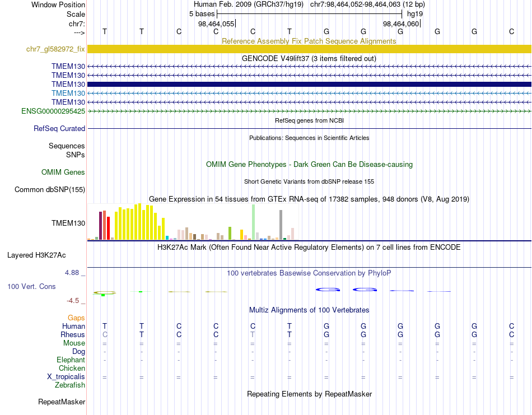532x415 pixels.
Task: Click the 98,464,055 position marker
Action: point(217,24)
